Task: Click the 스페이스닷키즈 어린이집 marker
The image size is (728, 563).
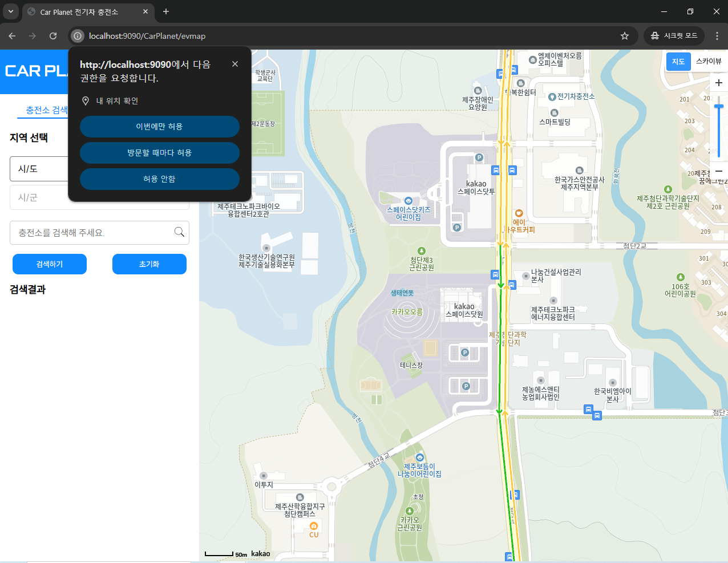Action: 409,201
